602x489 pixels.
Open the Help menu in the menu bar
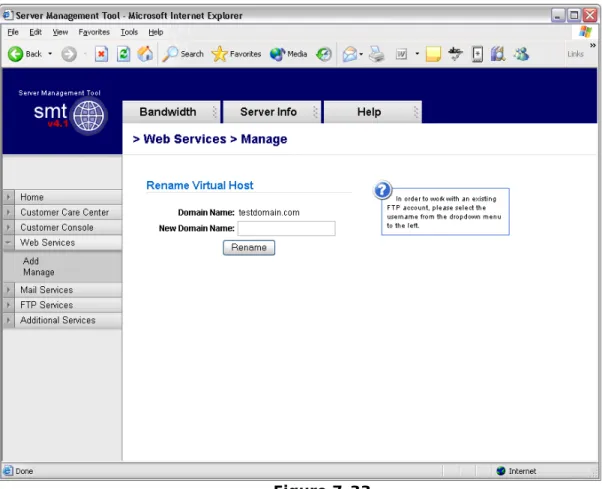155,32
